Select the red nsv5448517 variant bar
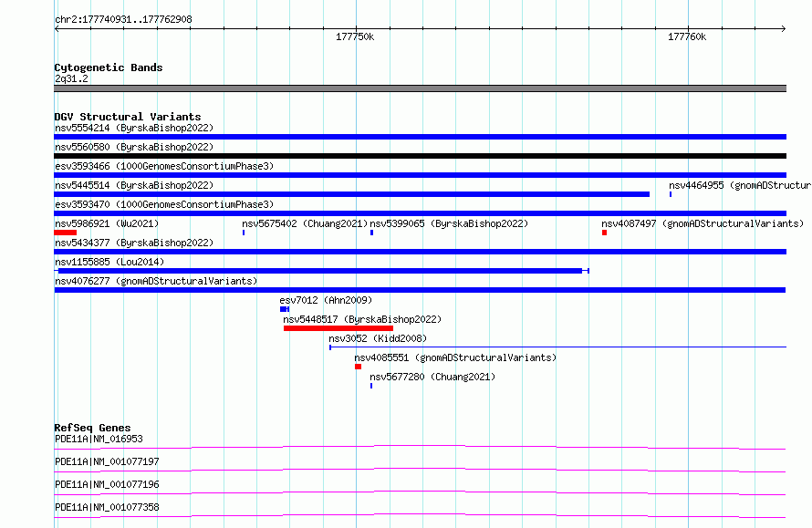This screenshot has height=528, width=812. coord(338,328)
